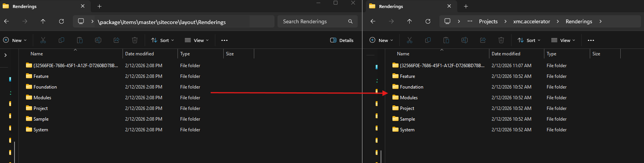Open View dropdown in right window

click(563, 40)
